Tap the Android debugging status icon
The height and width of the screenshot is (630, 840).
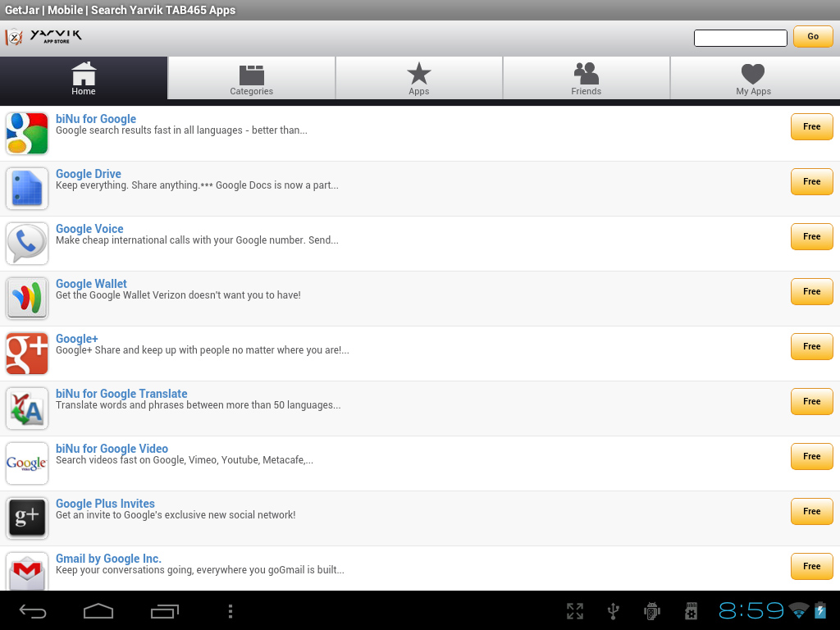click(652, 610)
